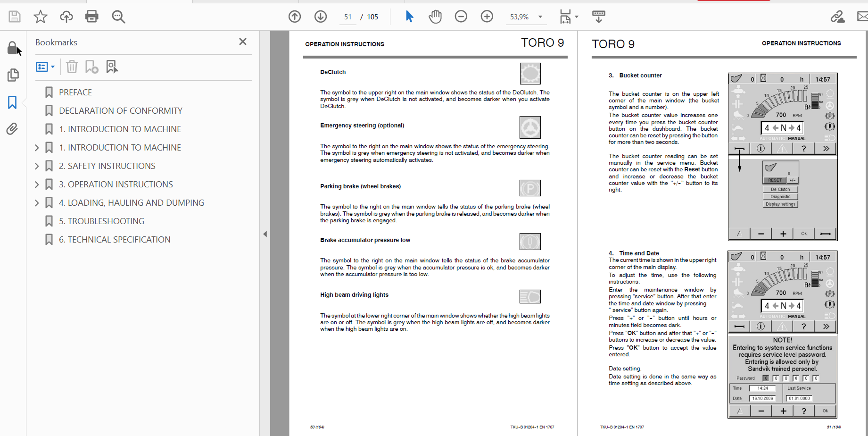
Task: Share the file via link icon
Action: point(837,17)
